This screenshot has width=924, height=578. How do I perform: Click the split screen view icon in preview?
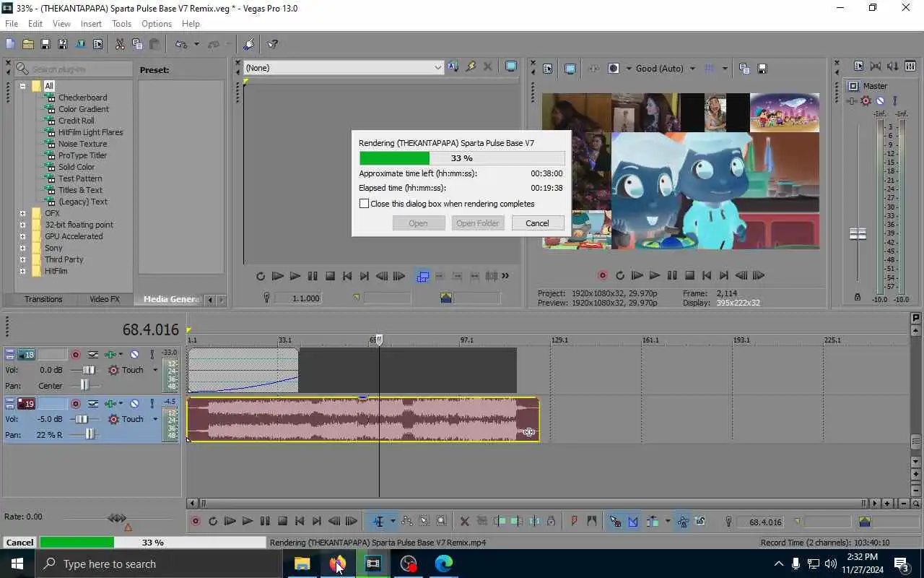click(614, 69)
